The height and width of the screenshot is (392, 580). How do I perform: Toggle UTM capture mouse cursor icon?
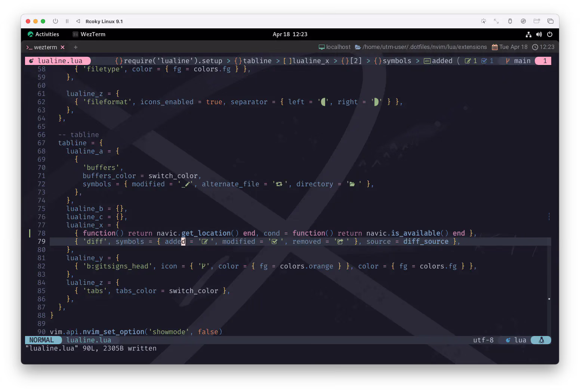[x=483, y=21]
